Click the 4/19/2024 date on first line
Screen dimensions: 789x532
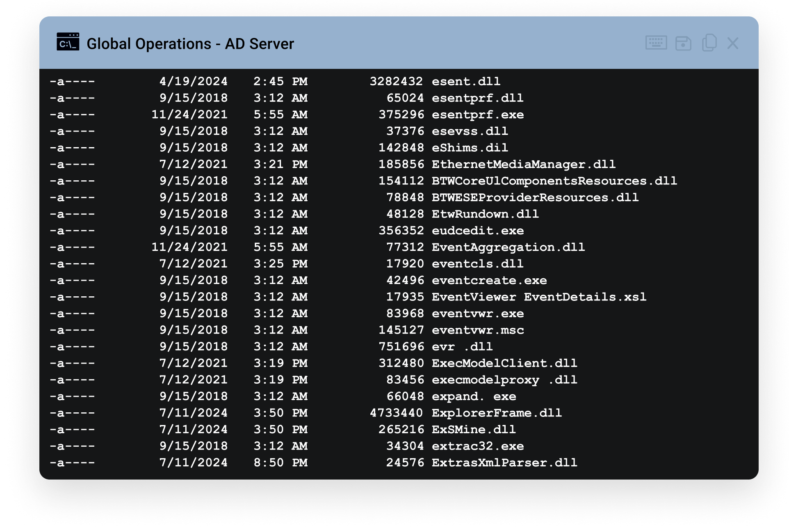click(x=193, y=81)
